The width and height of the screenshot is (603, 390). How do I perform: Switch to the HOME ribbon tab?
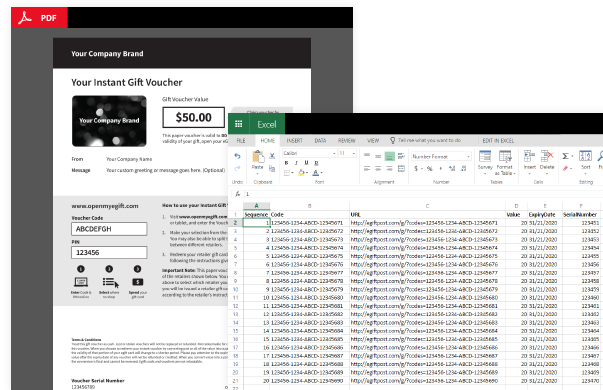coord(268,140)
